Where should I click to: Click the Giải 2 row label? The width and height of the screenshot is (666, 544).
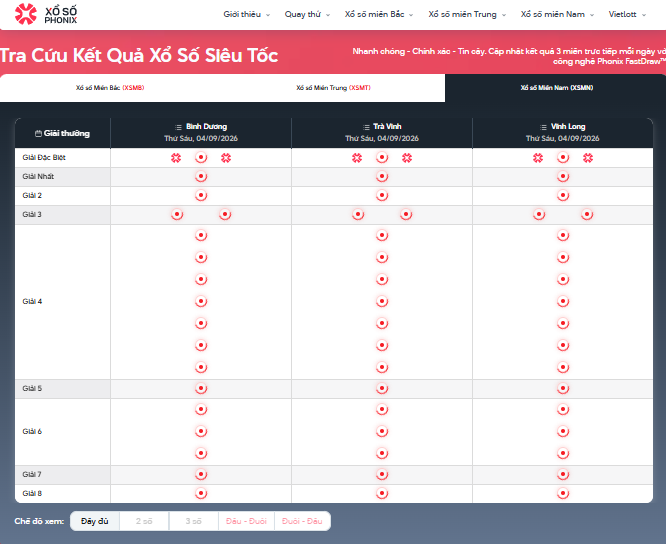[32, 196]
